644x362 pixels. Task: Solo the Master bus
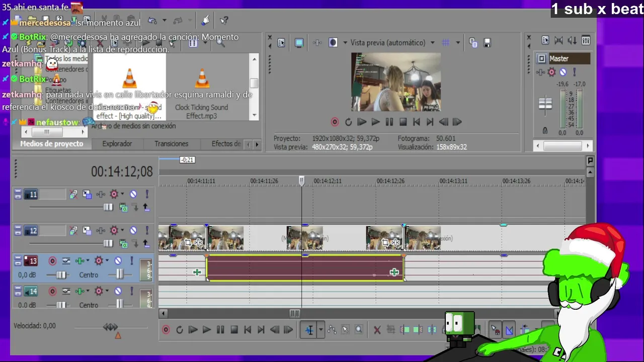[x=574, y=72]
